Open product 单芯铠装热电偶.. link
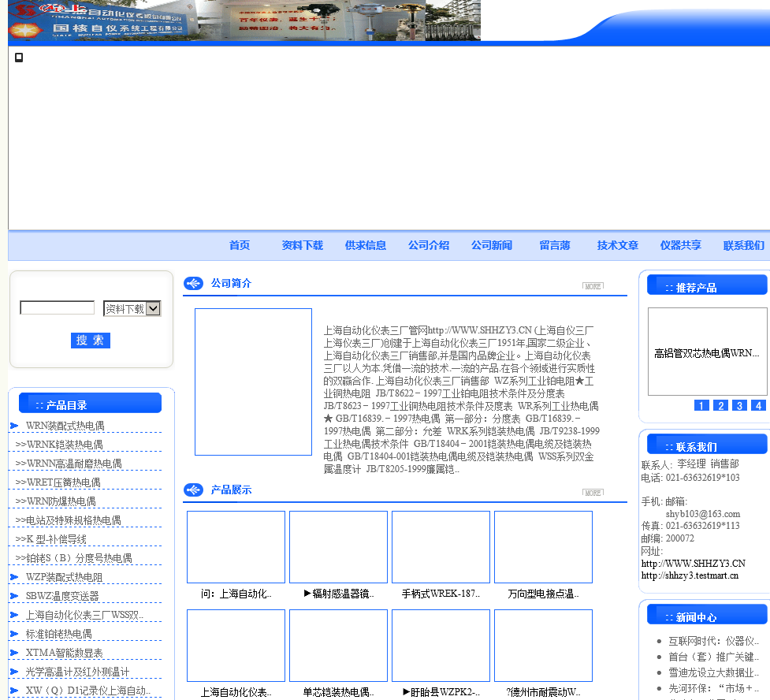The image size is (770, 700). (338, 693)
